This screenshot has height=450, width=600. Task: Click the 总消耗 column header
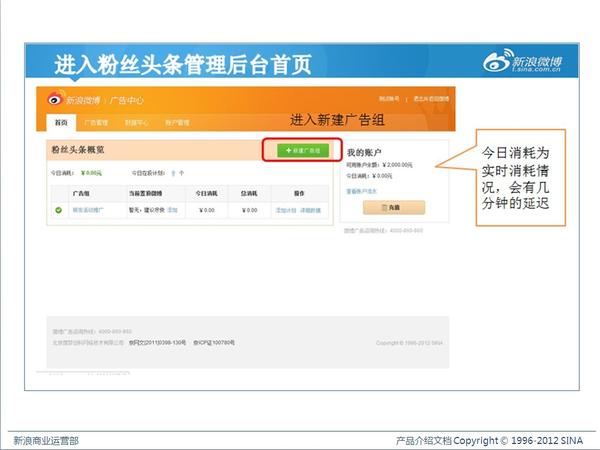pyautogui.click(x=249, y=193)
